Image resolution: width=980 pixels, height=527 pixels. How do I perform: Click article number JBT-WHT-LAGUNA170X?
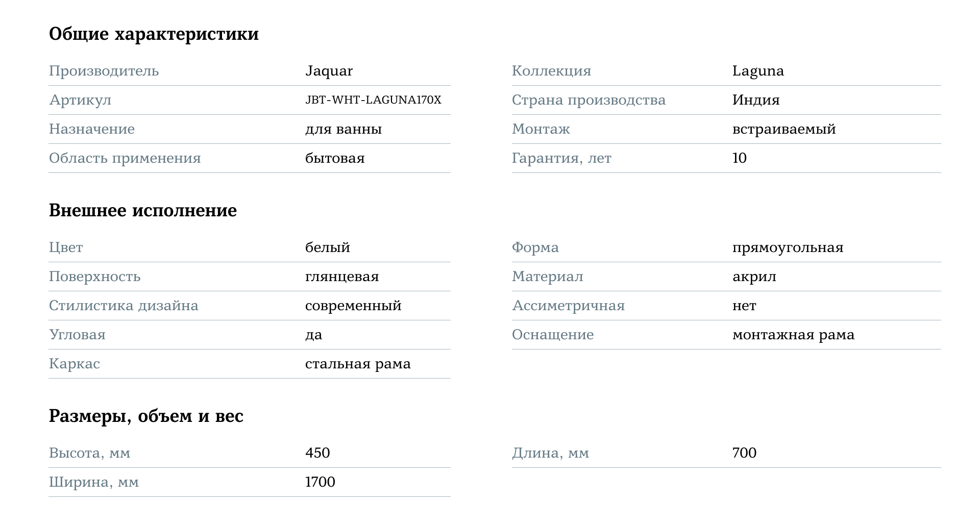(373, 100)
